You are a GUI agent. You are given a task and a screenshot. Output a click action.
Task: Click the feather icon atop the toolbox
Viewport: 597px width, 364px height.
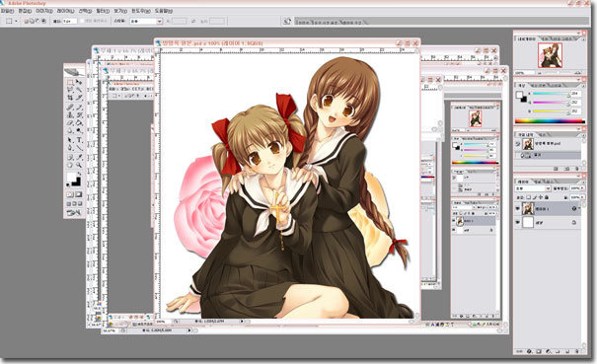(x=74, y=72)
